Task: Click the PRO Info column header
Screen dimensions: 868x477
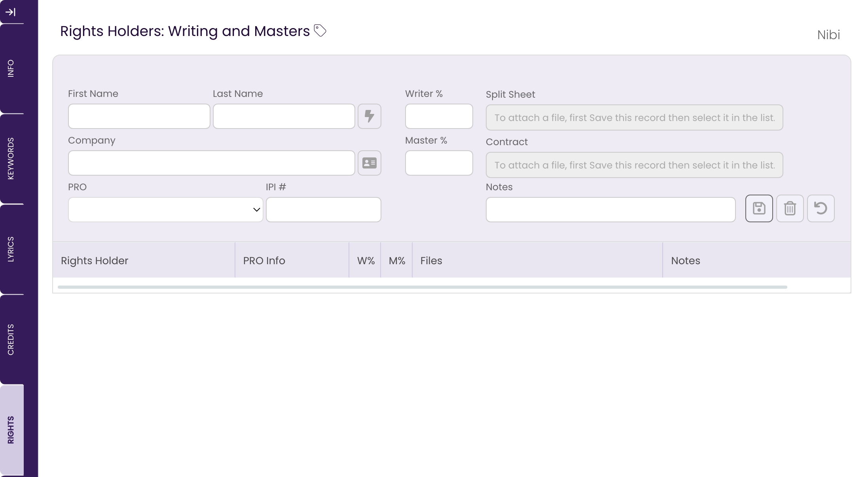Action: (292, 260)
